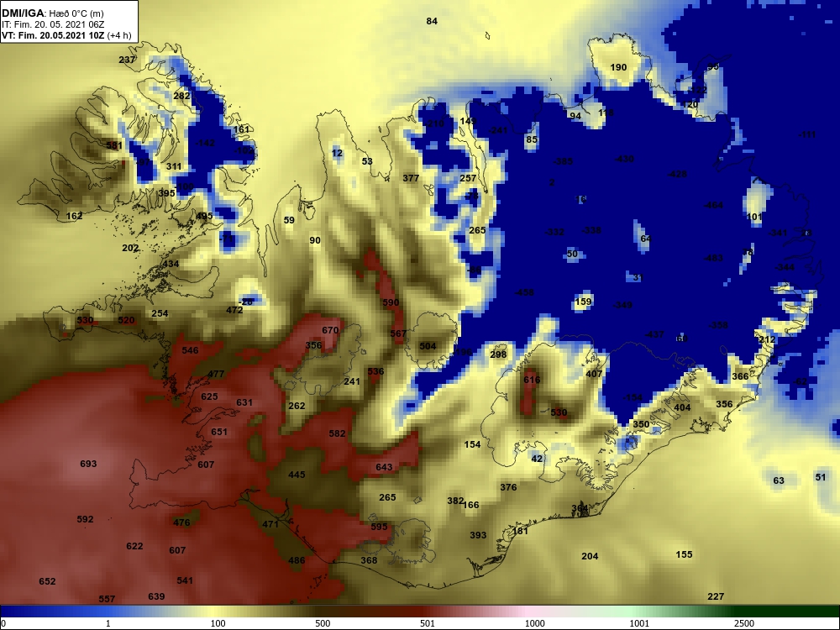Screen dimensions: 840x630
Task: Click the map value 495
Action: coord(204,215)
